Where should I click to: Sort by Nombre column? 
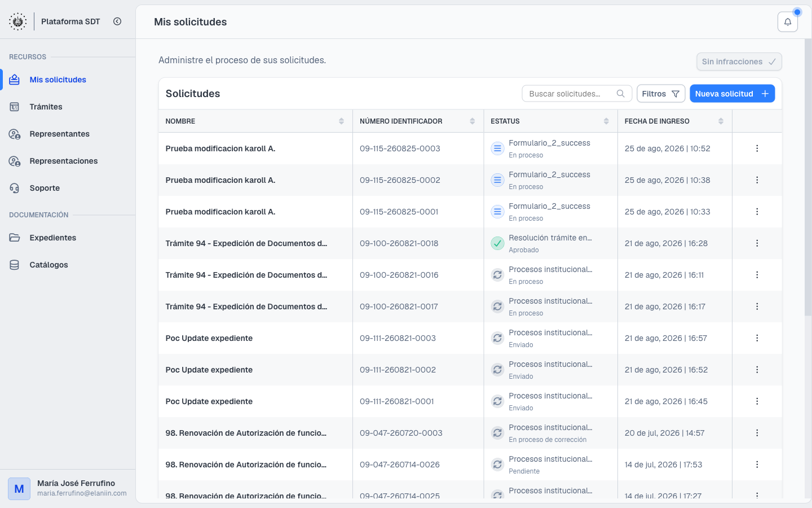pyautogui.click(x=341, y=121)
